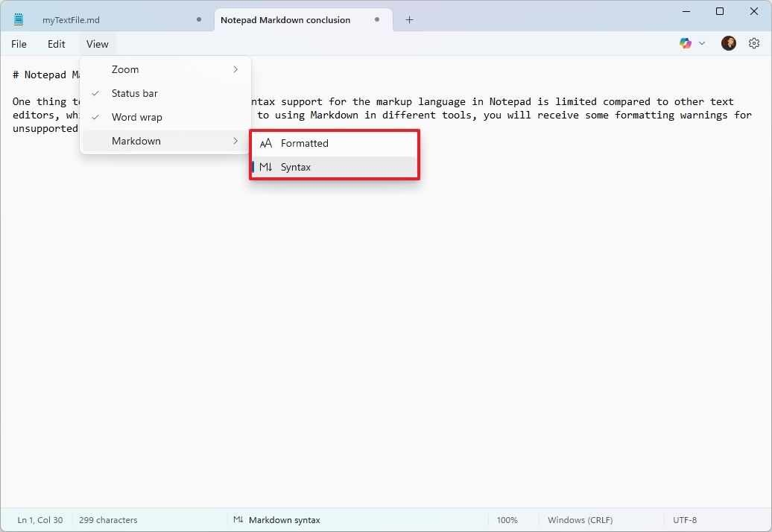Select Syntax as the Markdown view mode

click(296, 167)
